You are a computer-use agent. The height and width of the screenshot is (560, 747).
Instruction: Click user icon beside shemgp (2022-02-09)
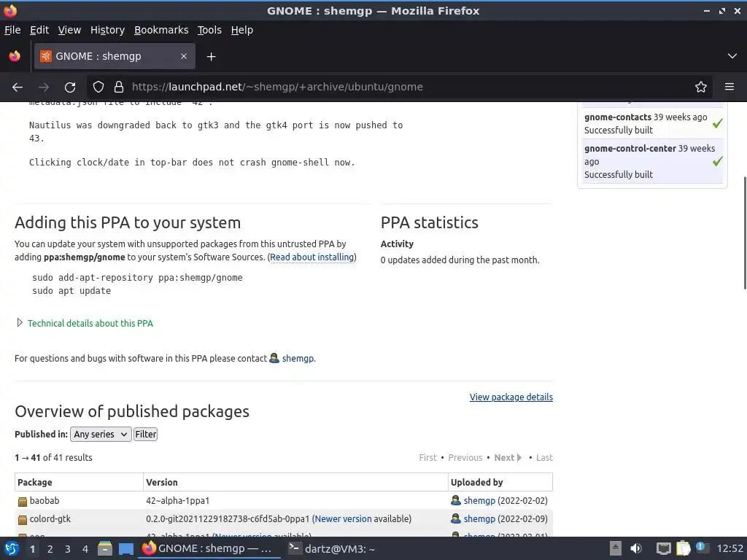pos(455,518)
